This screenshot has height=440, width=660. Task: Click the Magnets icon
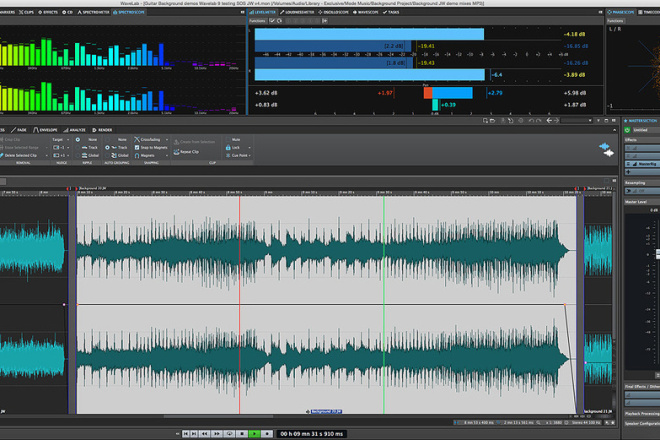point(137,155)
